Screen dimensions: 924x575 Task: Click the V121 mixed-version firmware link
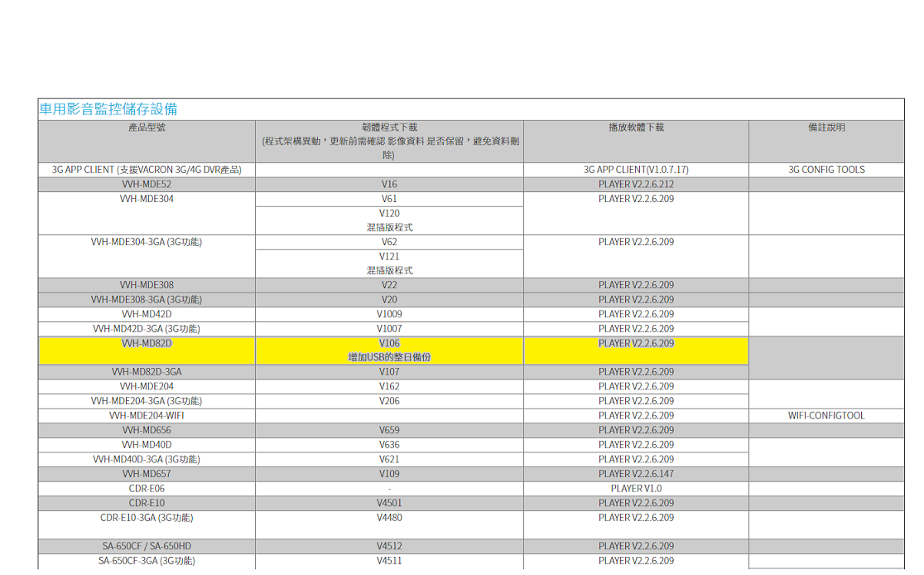[x=389, y=257]
